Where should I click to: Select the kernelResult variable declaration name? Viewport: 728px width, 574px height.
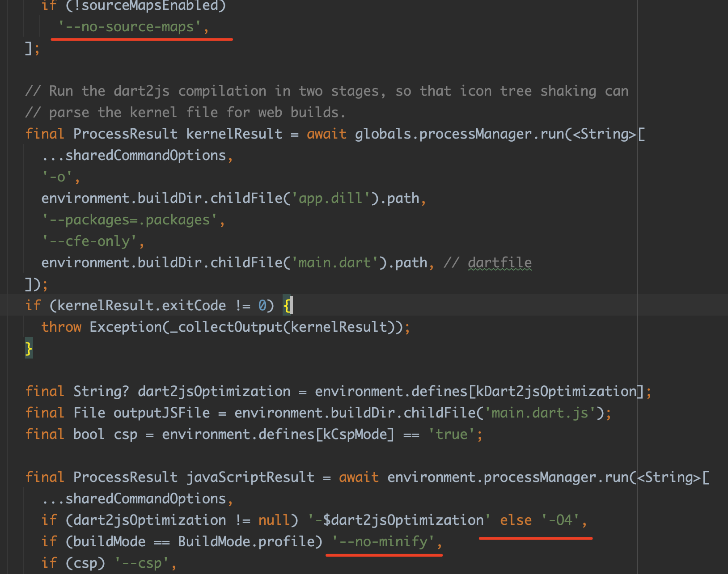(234, 134)
